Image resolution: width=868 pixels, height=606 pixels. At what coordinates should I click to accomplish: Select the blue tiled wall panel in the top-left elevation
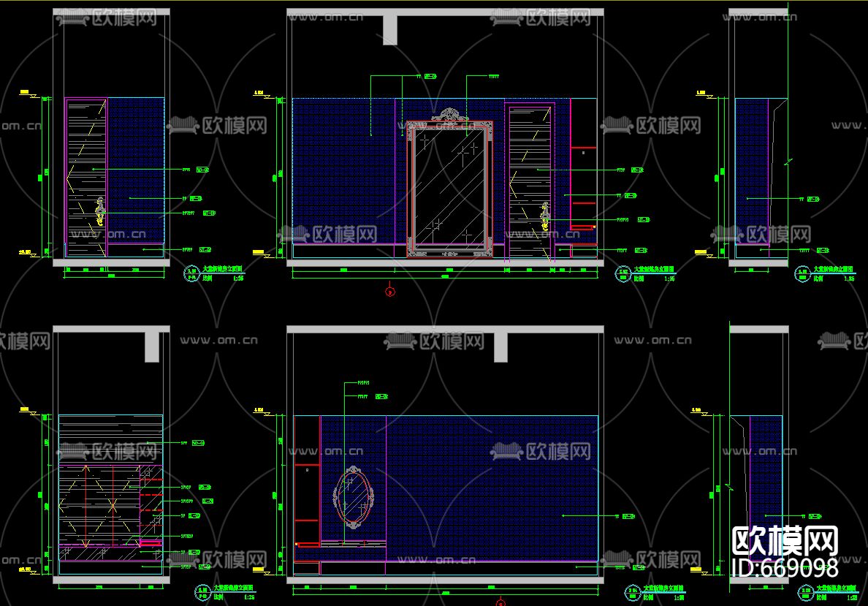coord(136,170)
